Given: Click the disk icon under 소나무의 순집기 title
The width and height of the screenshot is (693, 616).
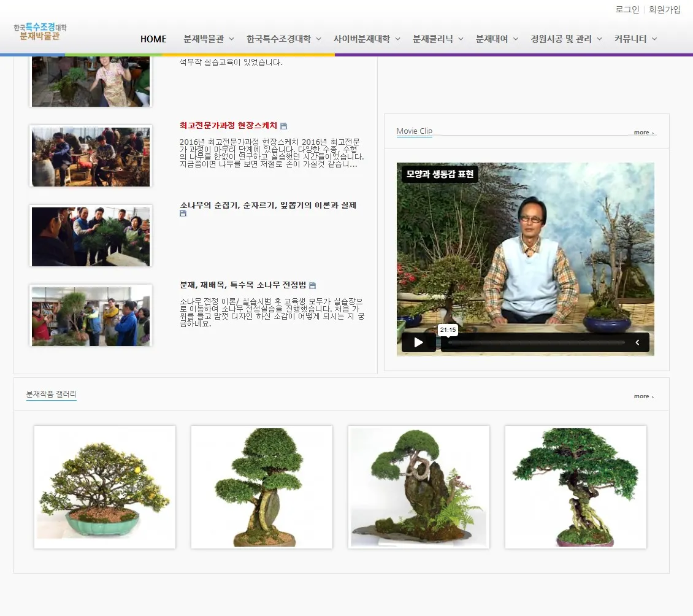Looking at the screenshot, I should click(x=183, y=214).
